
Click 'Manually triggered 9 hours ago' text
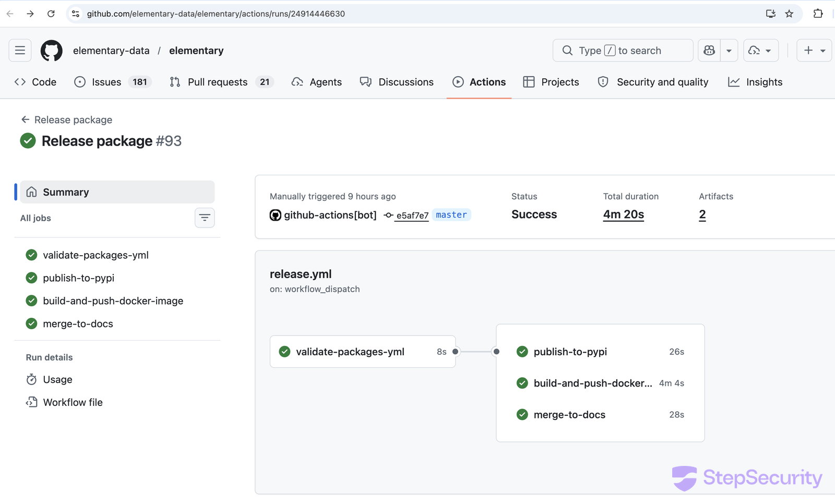coord(332,196)
